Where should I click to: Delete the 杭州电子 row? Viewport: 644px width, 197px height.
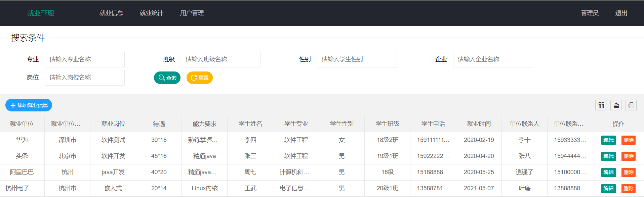(x=628, y=188)
